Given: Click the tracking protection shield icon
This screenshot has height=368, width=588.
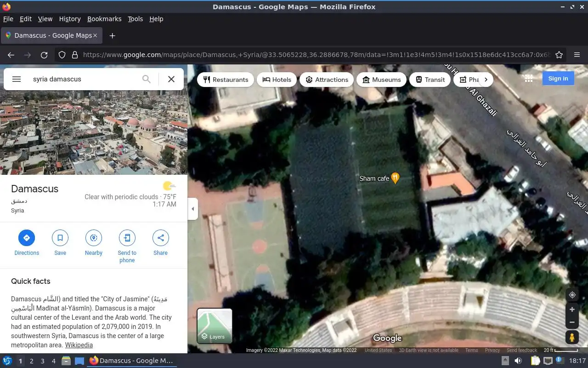Looking at the screenshot, I should tap(62, 55).
